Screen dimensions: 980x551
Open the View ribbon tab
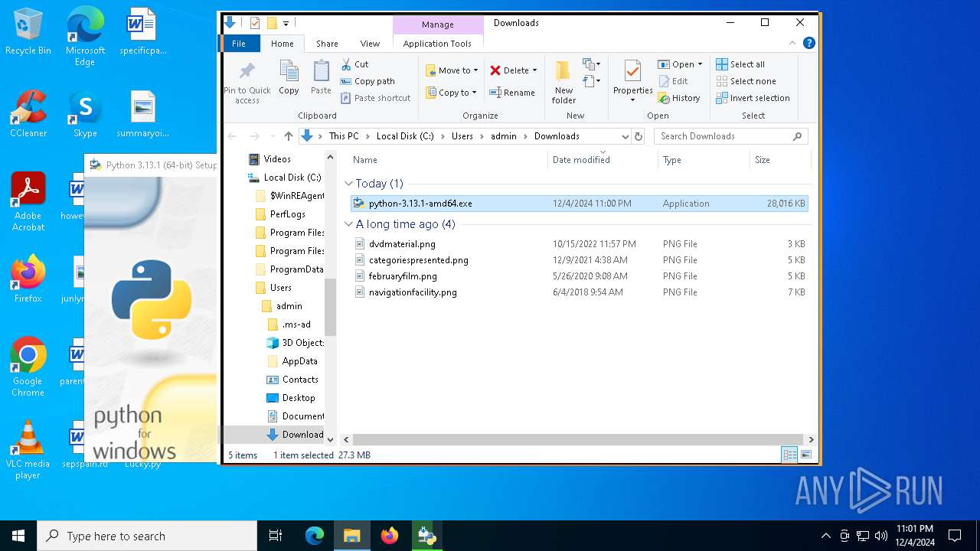click(x=370, y=44)
